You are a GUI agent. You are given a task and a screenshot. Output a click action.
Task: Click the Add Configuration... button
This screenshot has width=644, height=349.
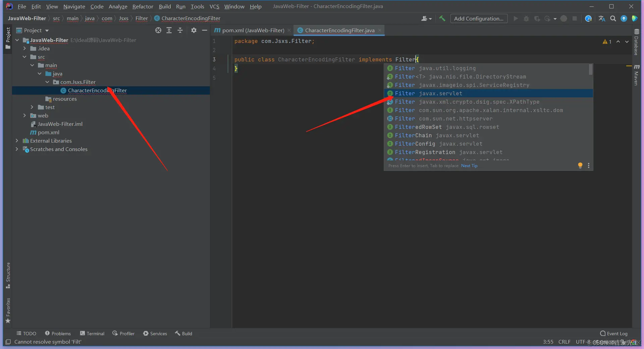[x=479, y=18]
